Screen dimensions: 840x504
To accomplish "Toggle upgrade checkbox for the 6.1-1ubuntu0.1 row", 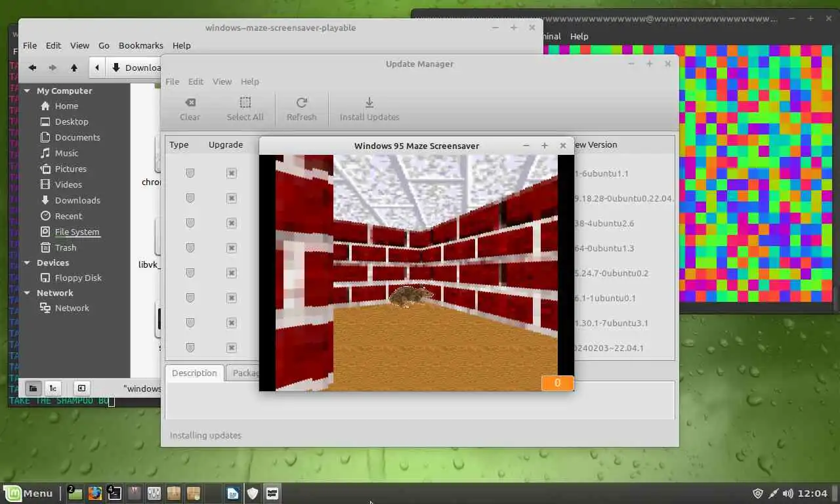I will click(x=231, y=298).
